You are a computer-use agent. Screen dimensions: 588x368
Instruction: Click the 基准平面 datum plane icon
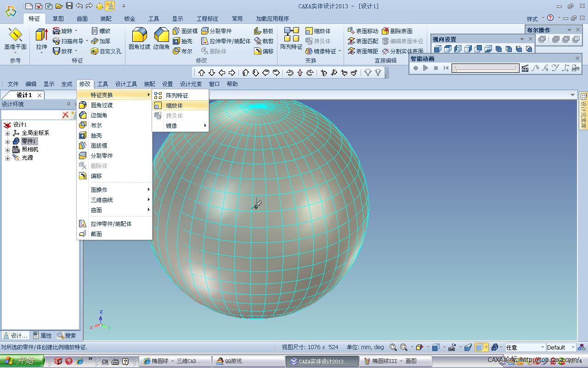16,39
